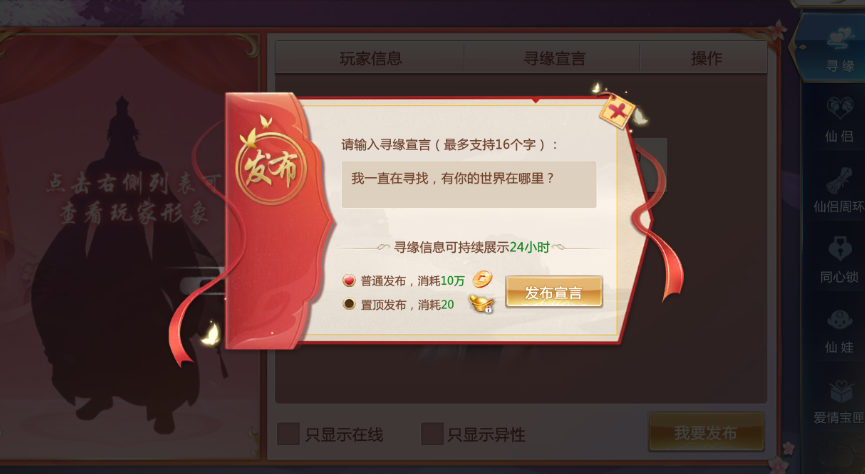Click the 发布宣言 button
The image size is (865, 474).
click(x=553, y=292)
